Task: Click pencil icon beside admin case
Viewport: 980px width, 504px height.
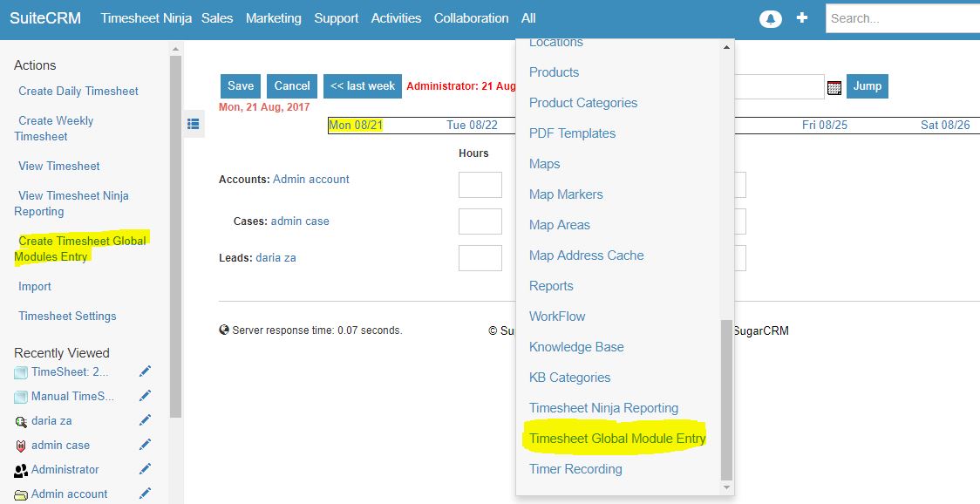Action: 145,445
